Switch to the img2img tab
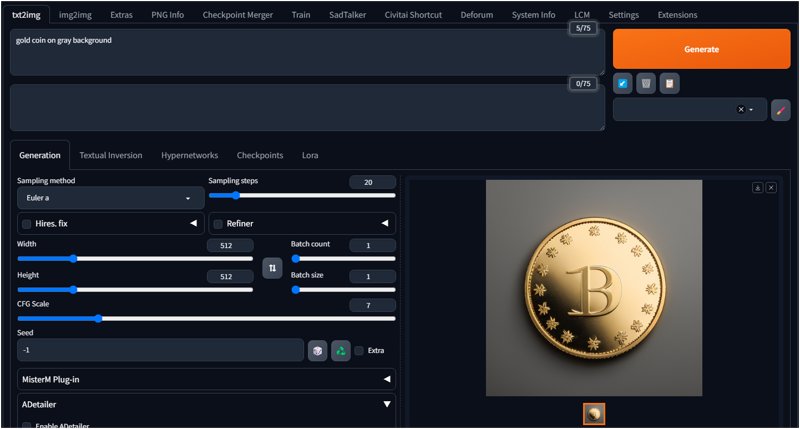Image resolution: width=800 pixels, height=429 pixels. pyautogui.click(x=74, y=15)
